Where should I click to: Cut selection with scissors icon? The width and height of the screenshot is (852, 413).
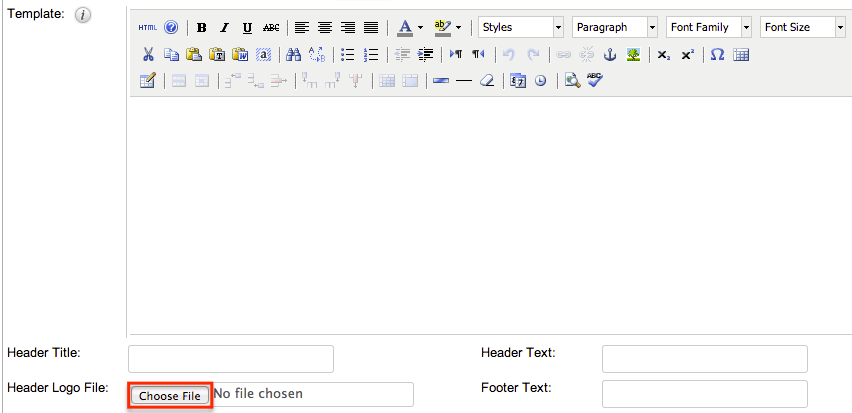(148, 54)
